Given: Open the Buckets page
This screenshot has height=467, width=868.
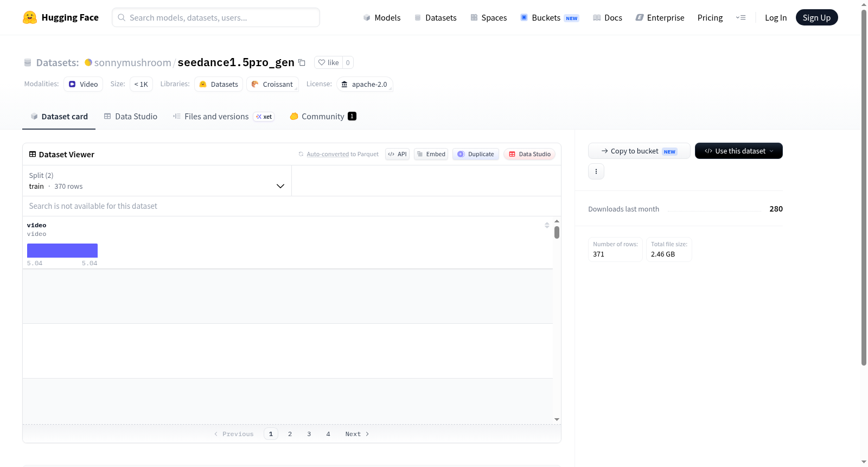Looking at the screenshot, I should click(x=550, y=17).
